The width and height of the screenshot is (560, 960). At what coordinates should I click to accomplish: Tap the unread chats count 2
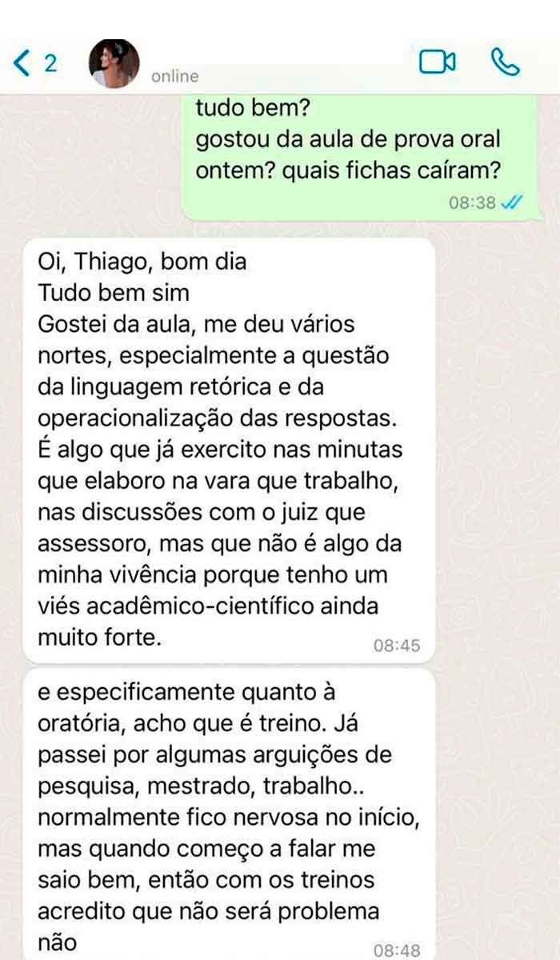coord(50,63)
